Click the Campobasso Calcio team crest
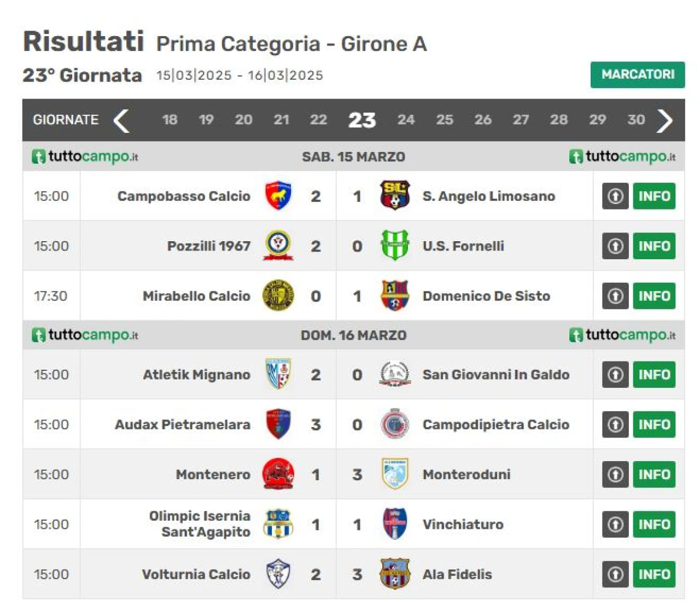Screen dimensions: 700x612 pyautogui.click(x=278, y=196)
